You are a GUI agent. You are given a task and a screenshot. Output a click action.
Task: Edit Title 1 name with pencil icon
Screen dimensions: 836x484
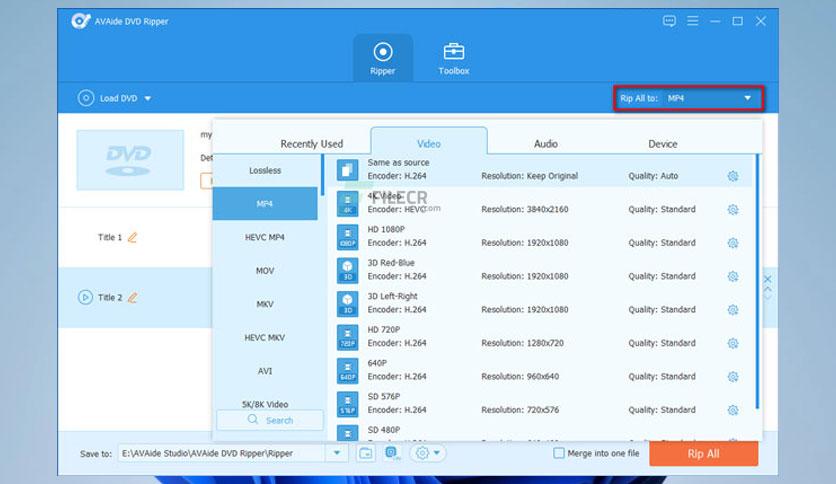pyautogui.click(x=132, y=237)
